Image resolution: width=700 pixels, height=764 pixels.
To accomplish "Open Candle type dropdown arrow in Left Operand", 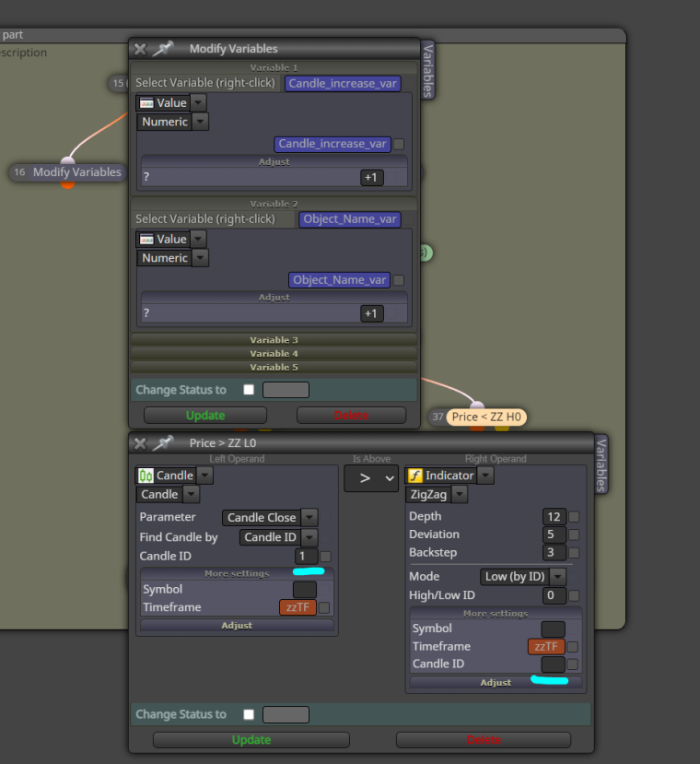I will pyautogui.click(x=205, y=476).
